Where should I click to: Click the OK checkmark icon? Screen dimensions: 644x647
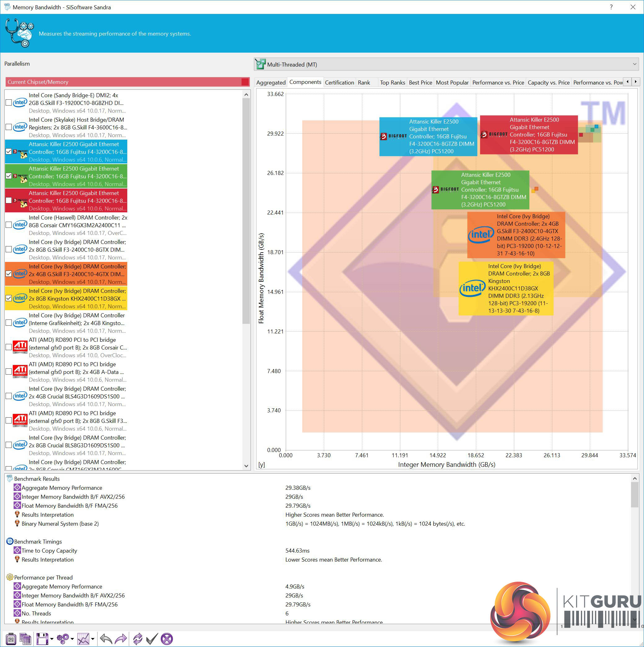tap(152, 639)
